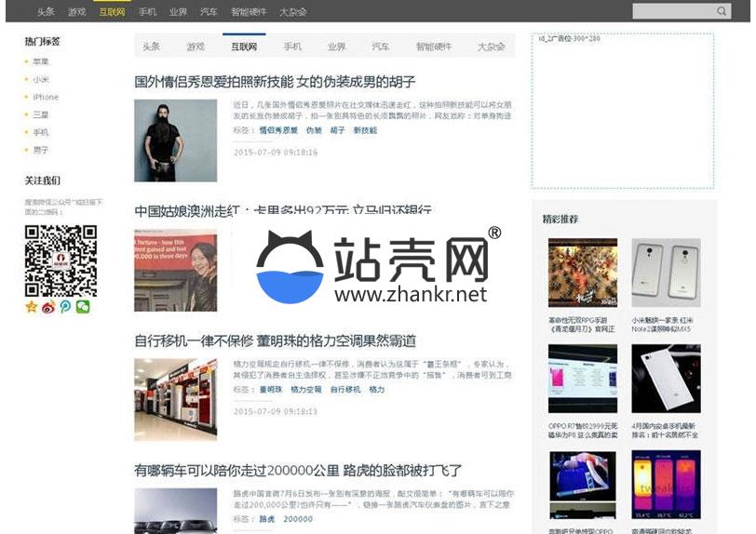This screenshot has height=534, width=756.
Task: Switch to the 智能硬件 tab above articles
Action: (434, 47)
